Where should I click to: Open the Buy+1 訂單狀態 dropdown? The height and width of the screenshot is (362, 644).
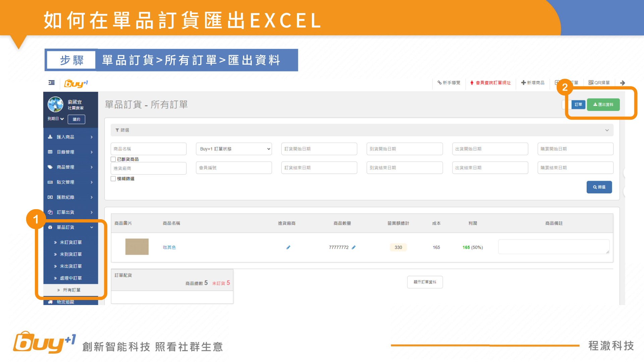pyautogui.click(x=234, y=149)
